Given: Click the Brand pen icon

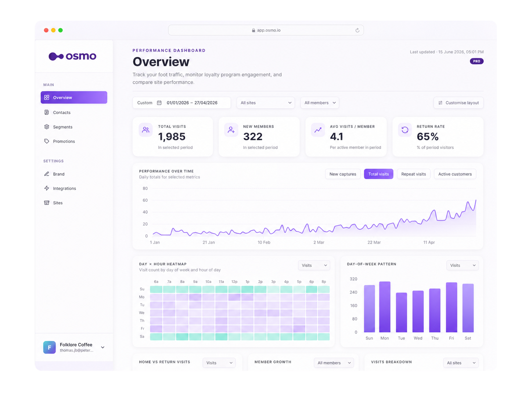Looking at the screenshot, I should pyautogui.click(x=47, y=174).
